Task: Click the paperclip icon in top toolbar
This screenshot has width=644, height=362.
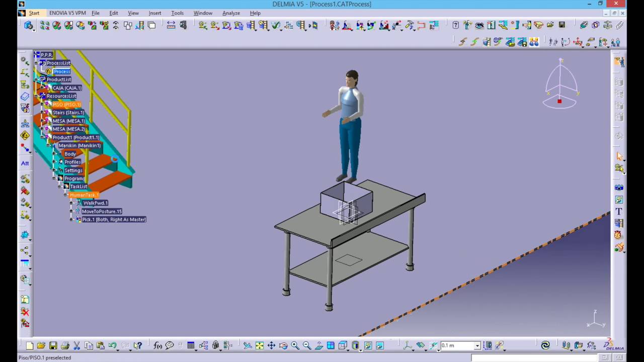Action: [619, 25]
